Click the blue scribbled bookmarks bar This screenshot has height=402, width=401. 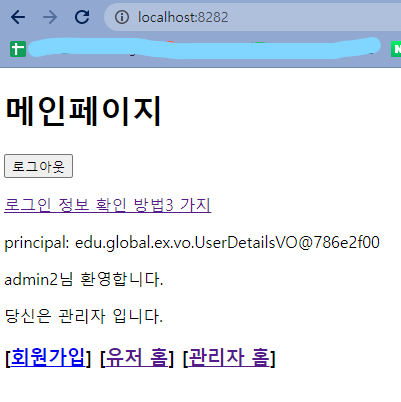(x=204, y=48)
